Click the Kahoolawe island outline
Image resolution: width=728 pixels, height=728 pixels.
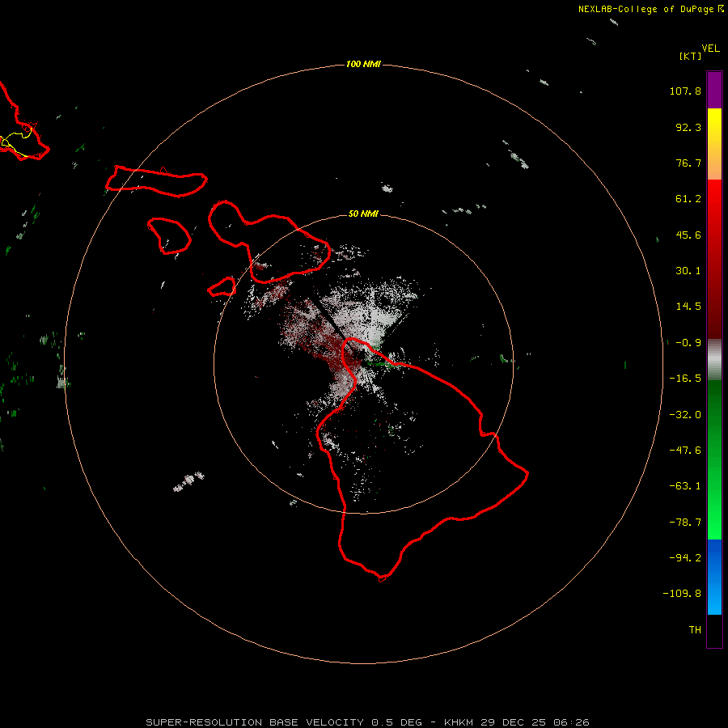point(222,287)
